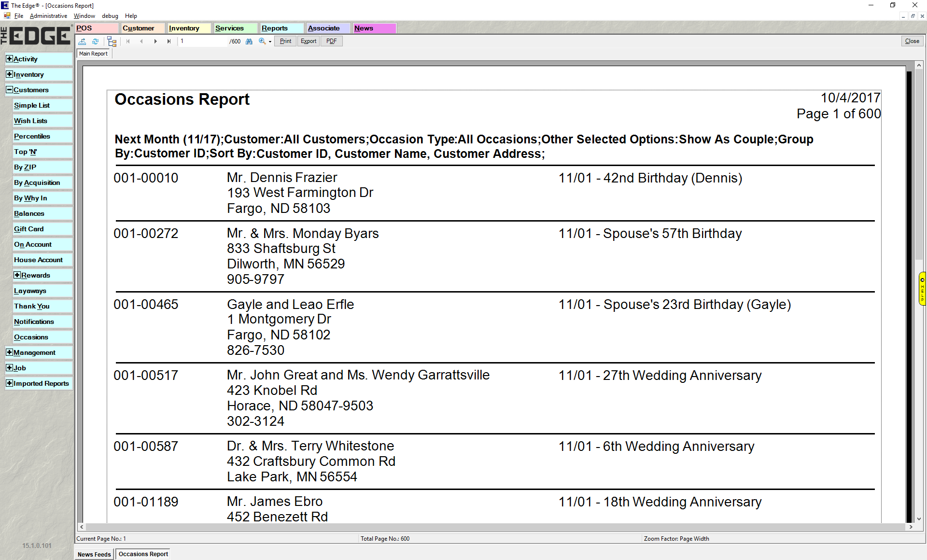Toggle the group tree icon

tap(112, 42)
